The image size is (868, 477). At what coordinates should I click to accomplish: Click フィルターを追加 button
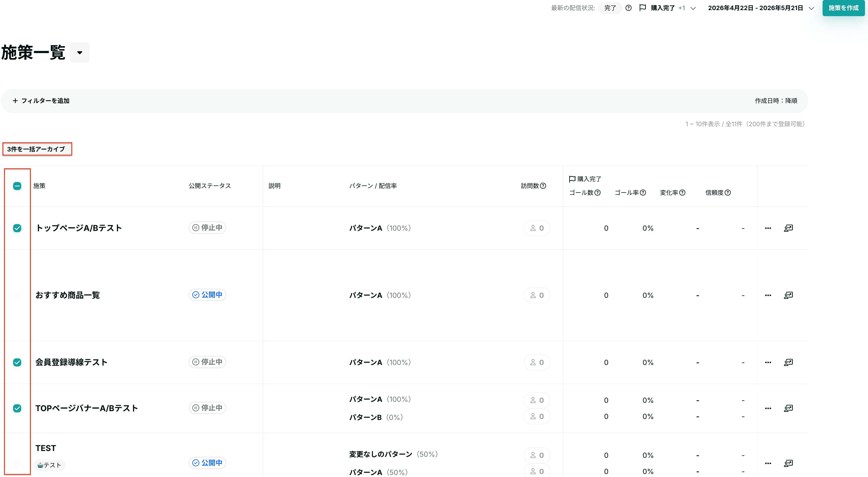(41, 101)
